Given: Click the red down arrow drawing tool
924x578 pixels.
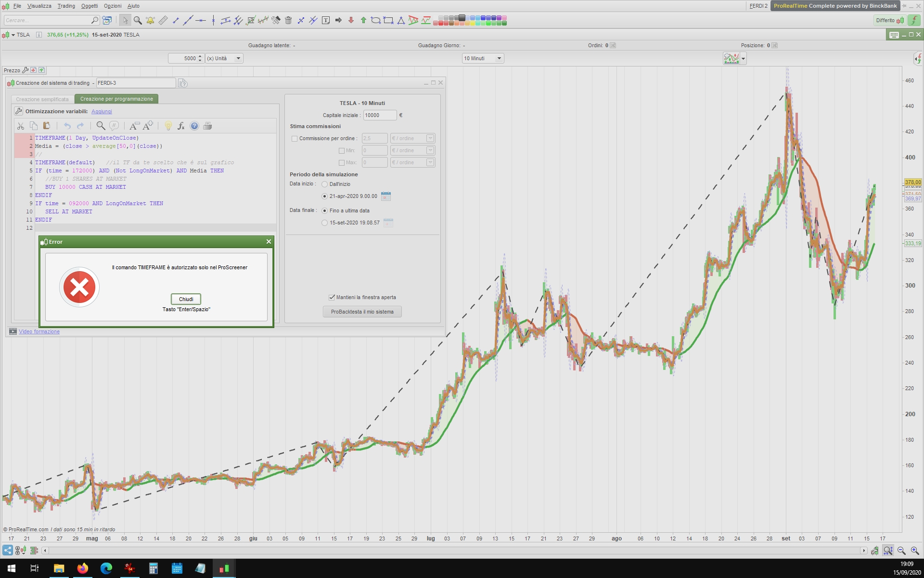Looking at the screenshot, I should pyautogui.click(x=351, y=20).
